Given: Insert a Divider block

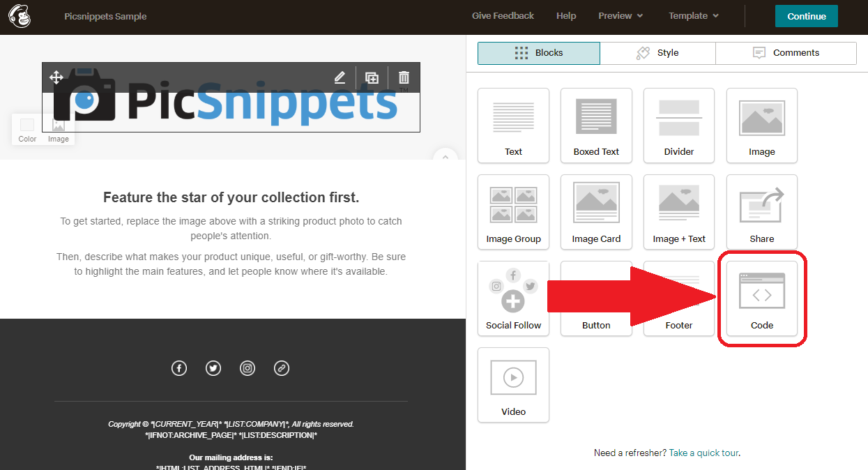Looking at the screenshot, I should pyautogui.click(x=679, y=126).
